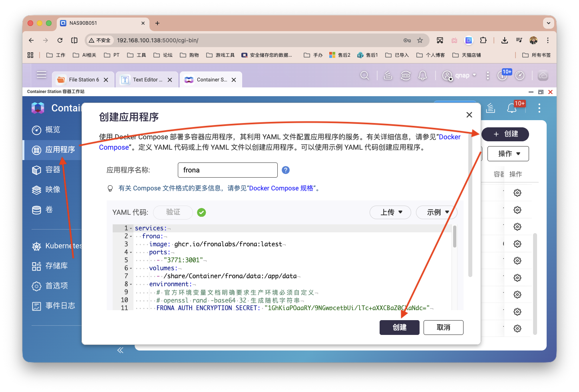Open the qnap user account dropdown

459,75
